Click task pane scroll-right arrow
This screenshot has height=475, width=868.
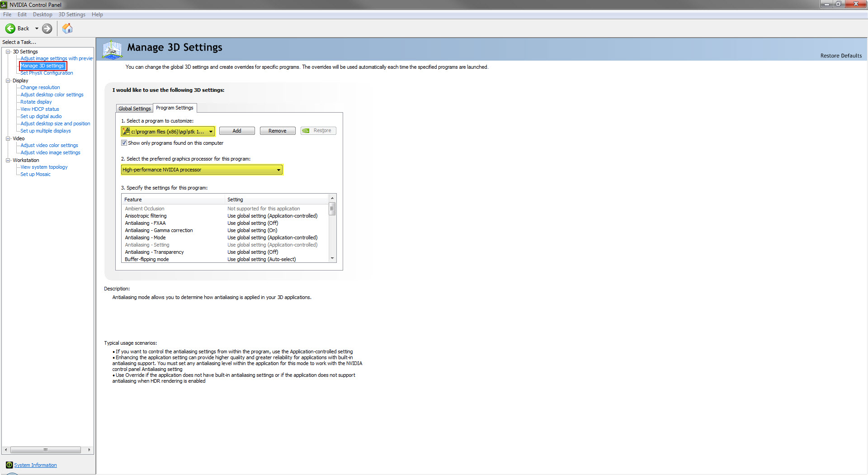tap(89, 450)
